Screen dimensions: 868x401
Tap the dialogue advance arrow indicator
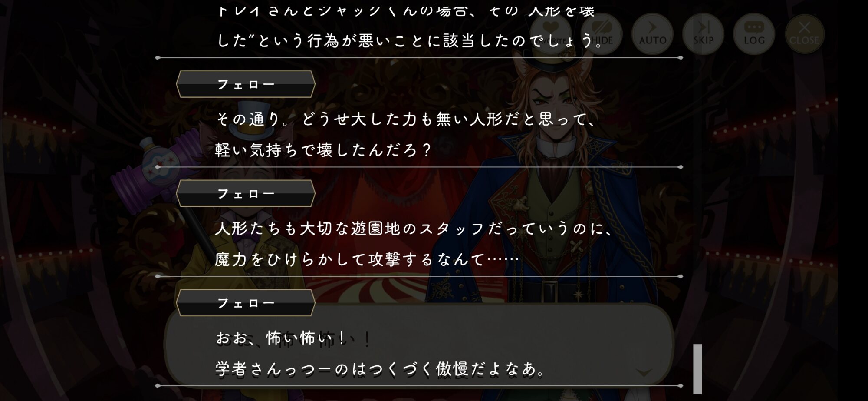tap(644, 372)
